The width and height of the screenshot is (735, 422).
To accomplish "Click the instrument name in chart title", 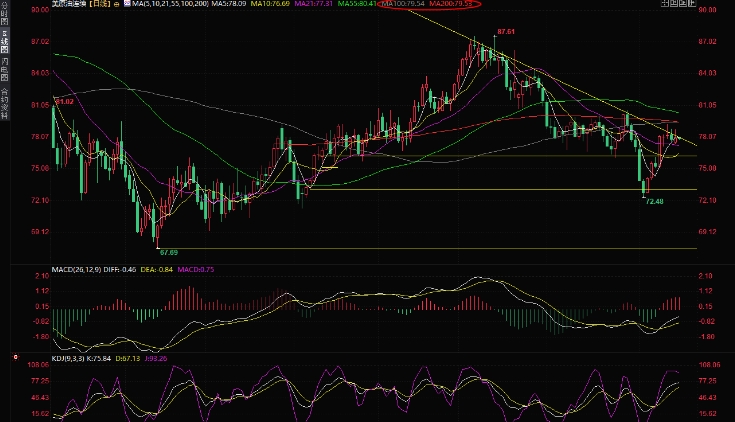I will [69, 4].
